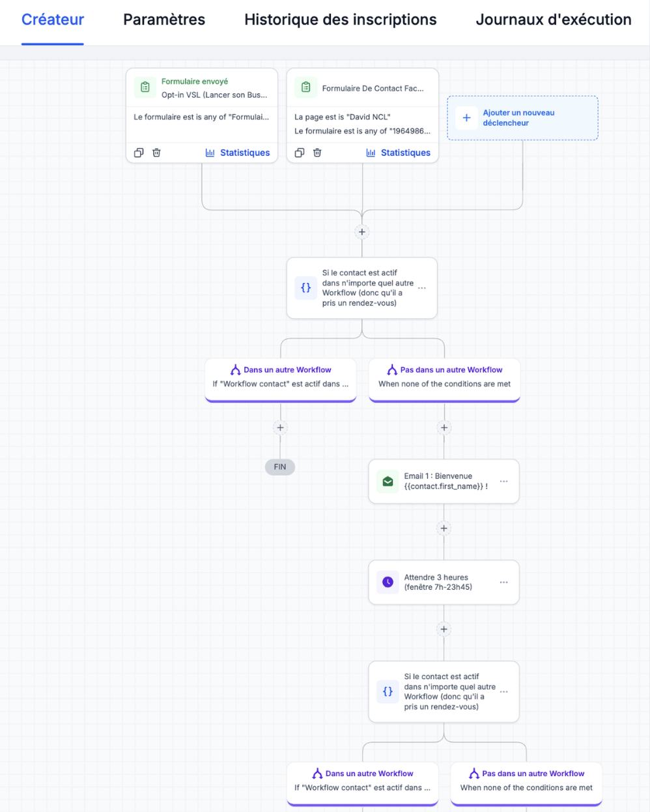Open the three-dot menu of the condition below the triggers
The height and width of the screenshot is (812, 650).
(x=422, y=288)
